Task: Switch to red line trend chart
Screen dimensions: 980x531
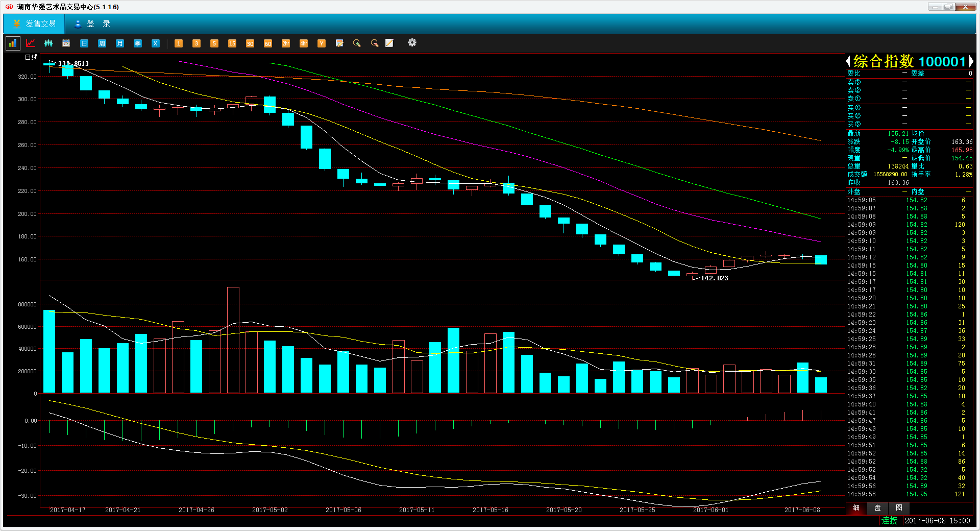Action: [x=31, y=43]
